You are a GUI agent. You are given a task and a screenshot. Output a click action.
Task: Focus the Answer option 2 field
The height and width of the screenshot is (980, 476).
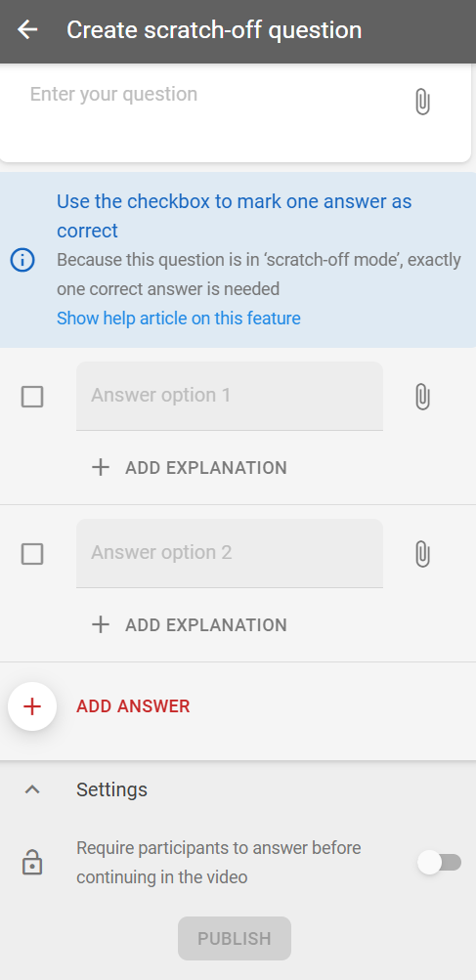pyautogui.click(x=230, y=553)
